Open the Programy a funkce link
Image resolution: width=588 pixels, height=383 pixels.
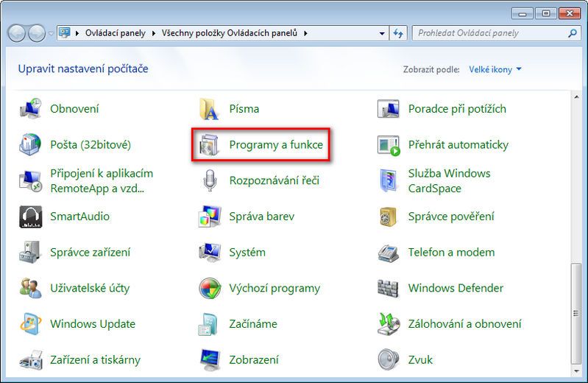[276, 144]
